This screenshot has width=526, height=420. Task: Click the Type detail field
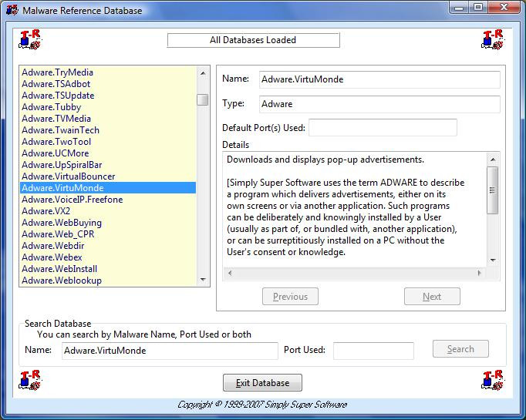point(379,104)
